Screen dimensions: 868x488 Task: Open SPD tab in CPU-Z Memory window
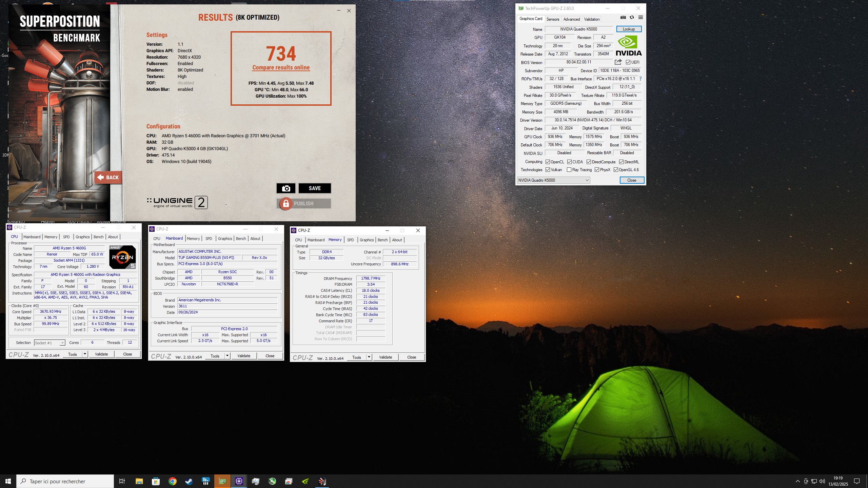[350, 240]
